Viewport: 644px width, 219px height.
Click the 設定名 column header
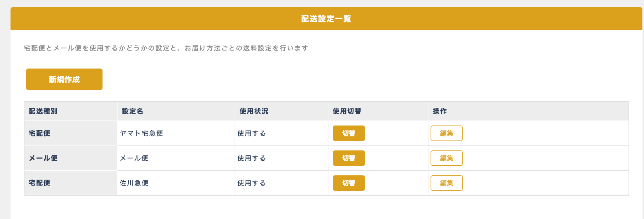(x=132, y=111)
